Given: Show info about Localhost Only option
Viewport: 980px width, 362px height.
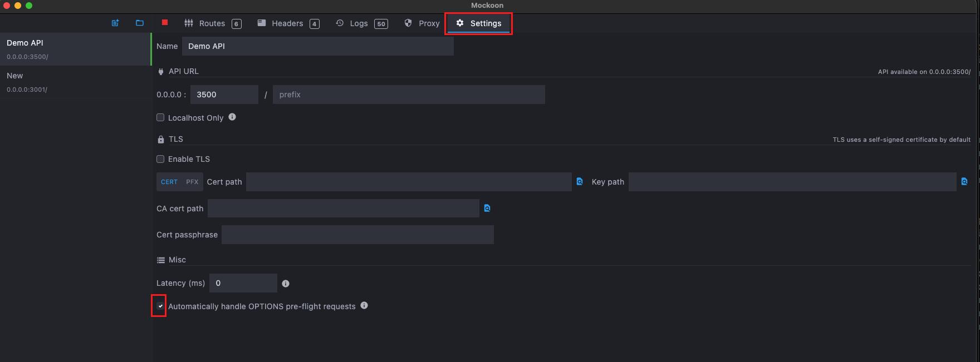Looking at the screenshot, I should click(x=232, y=117).
